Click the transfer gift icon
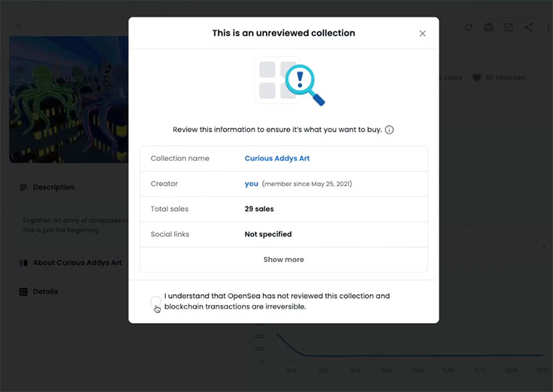Image resolution: width=553 pixels, height=392 pixels. point(488,27)
